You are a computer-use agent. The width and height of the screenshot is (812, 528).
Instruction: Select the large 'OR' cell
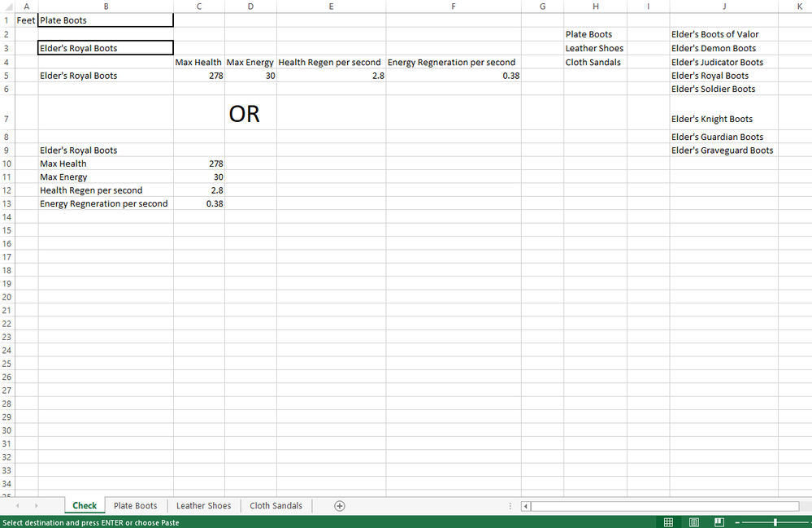tap(250, 113)
